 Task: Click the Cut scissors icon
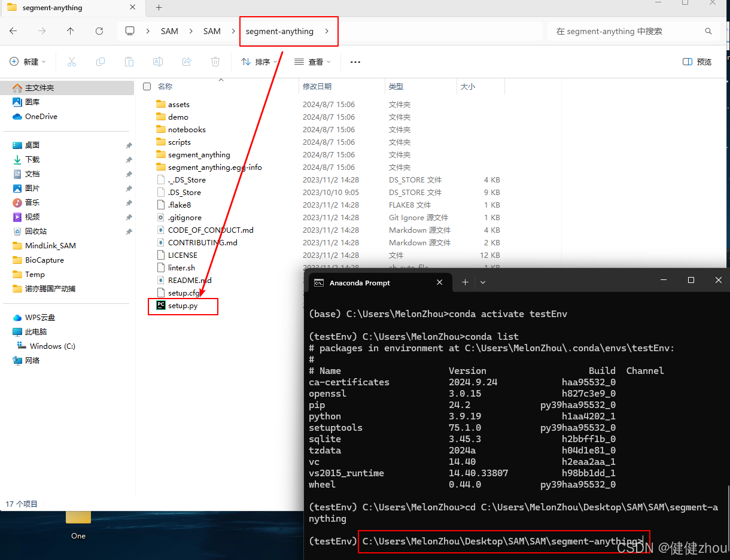tap(72, 62)
